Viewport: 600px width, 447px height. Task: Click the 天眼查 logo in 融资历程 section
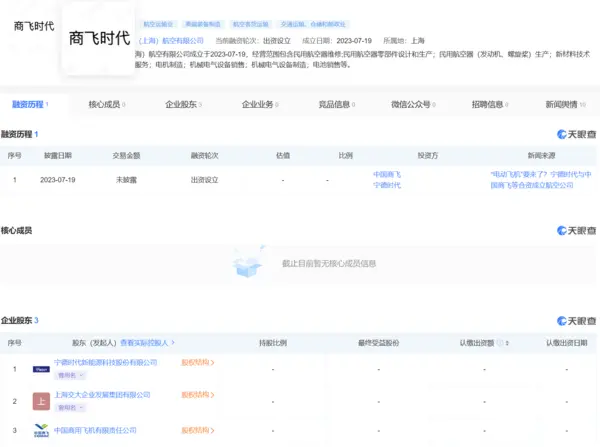click(x=576, y=134)
